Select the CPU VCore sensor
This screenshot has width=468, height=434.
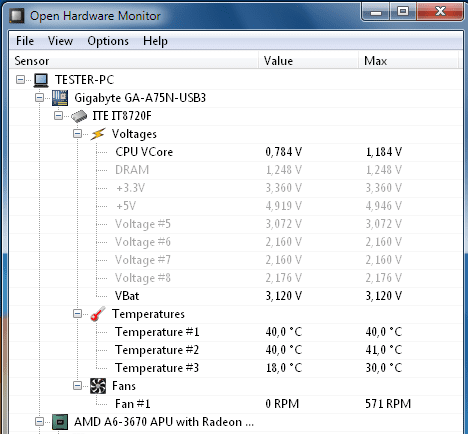pos(144,152)
